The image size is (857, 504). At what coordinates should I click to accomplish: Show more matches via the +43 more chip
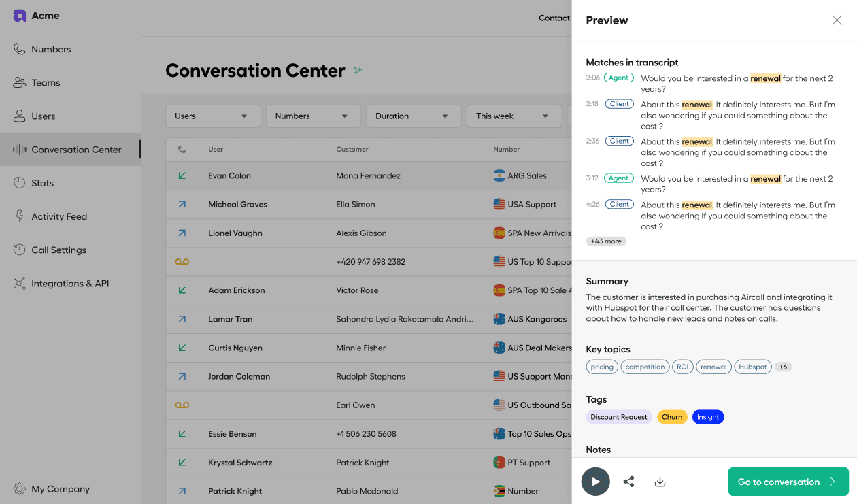click(x=605, y=241)
